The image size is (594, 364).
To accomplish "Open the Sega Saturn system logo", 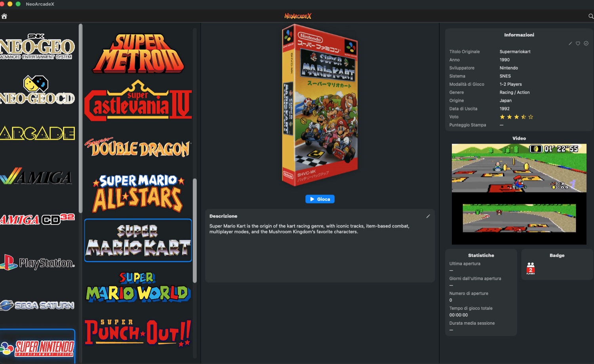I will [x=37, y=305].
